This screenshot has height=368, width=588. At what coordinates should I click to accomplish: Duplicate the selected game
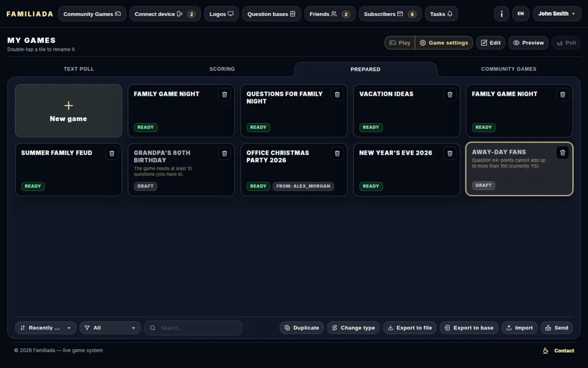pos(302,328)
